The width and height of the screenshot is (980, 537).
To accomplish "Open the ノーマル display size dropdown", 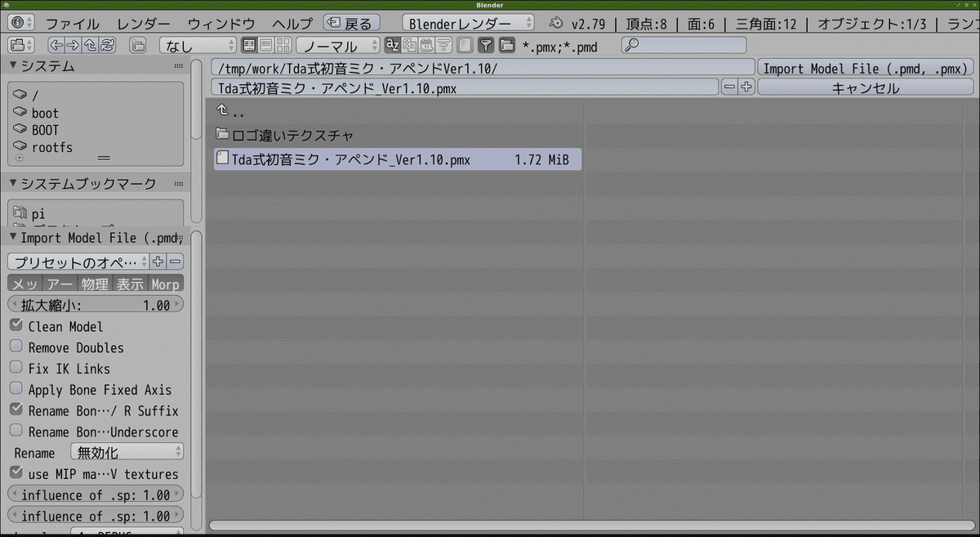I will pyautogui.click(x=339, y=46).
